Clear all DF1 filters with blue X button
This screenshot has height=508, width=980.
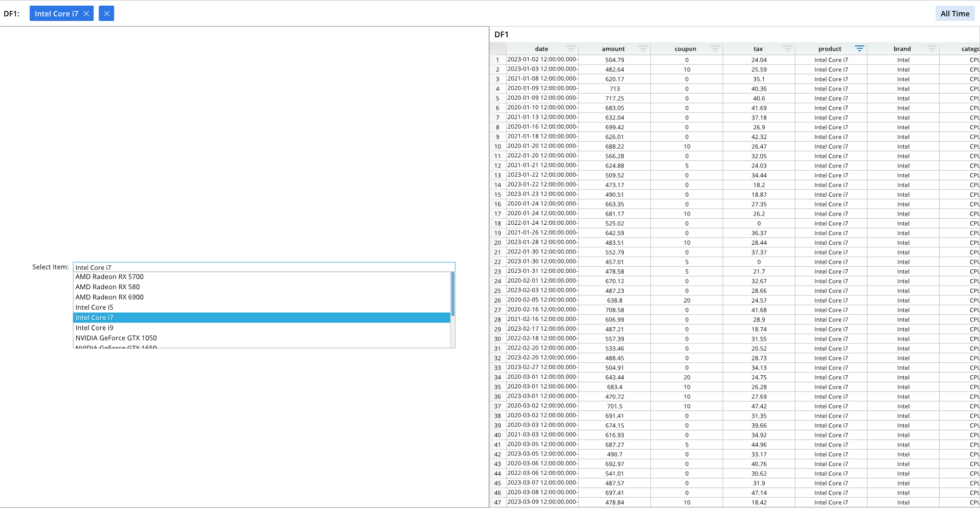pyautogui.click(x=106, y=14)
